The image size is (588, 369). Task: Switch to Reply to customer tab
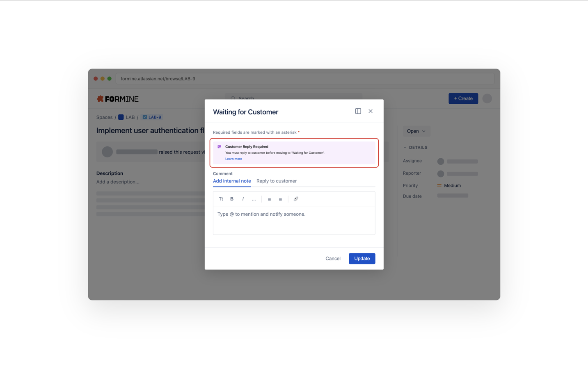pos(277,181)
